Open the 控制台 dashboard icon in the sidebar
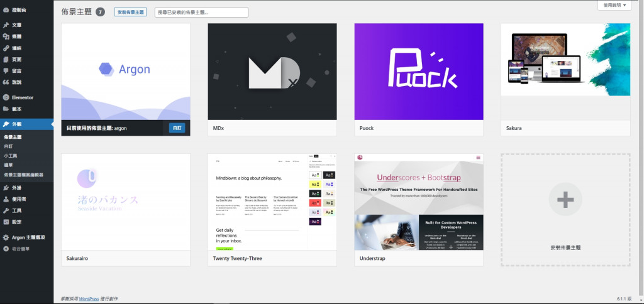This screenshot has width=644, height=304. coord(6,10)
